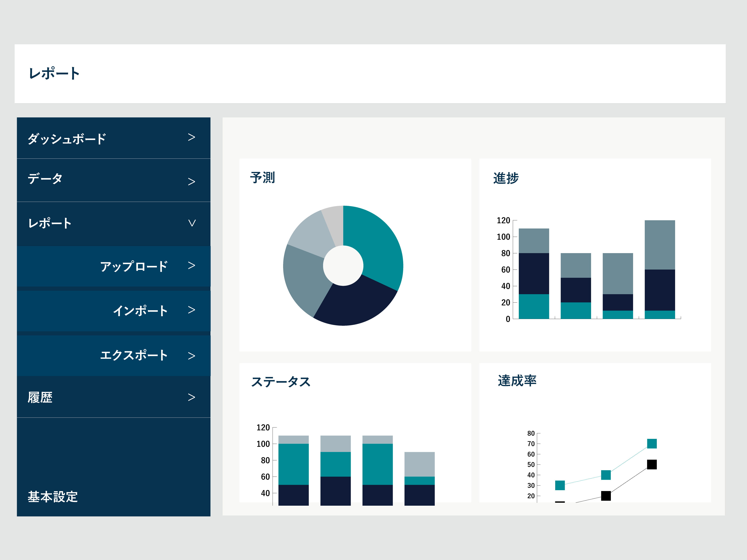The width and height of the screenshot is (747, 560).
Task: Click the 予測 card title
Action: pyautogui.click(x=262, y=178)
